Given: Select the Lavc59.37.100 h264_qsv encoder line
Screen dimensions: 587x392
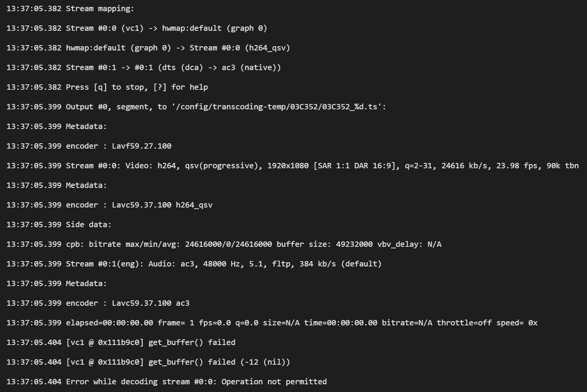Looking at the screenshot, I should 109,205.
